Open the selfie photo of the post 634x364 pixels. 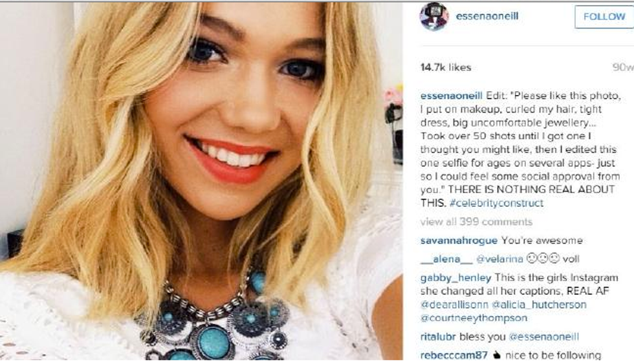pos(201,181)
